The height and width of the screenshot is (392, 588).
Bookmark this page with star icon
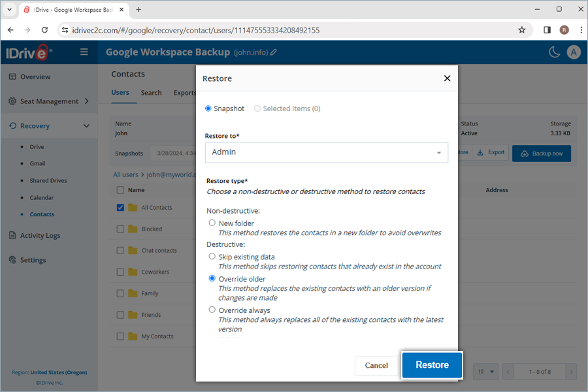tap(522, 30)
